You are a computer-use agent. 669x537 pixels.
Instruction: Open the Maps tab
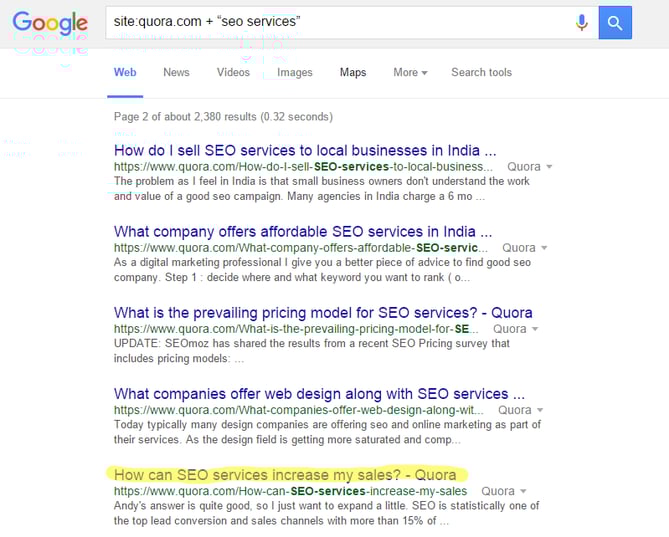click(353, 73)
